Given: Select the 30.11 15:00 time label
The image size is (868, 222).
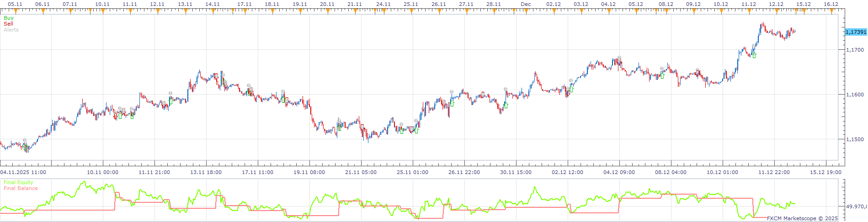Looking at the screenshot, I should pos(516,172).
